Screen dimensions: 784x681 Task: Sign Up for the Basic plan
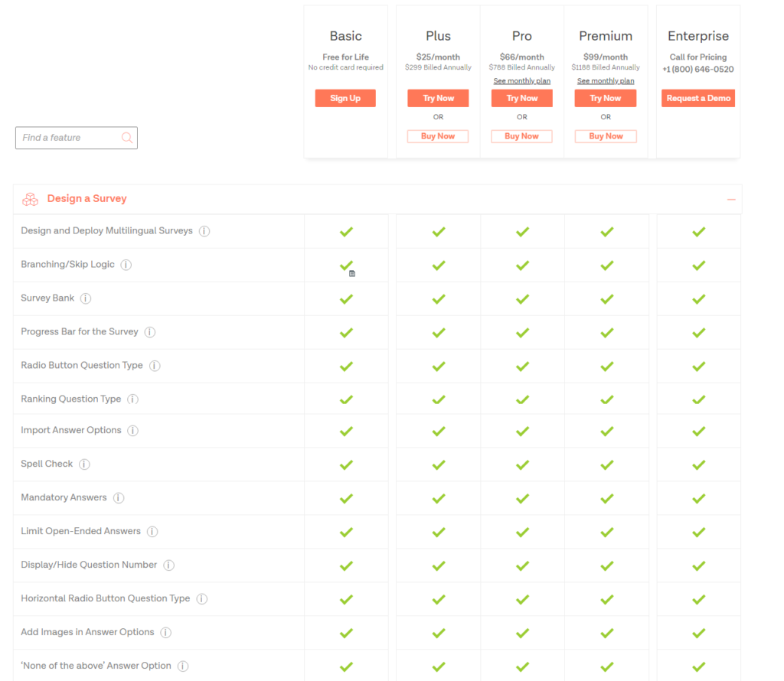pos(345,98)
